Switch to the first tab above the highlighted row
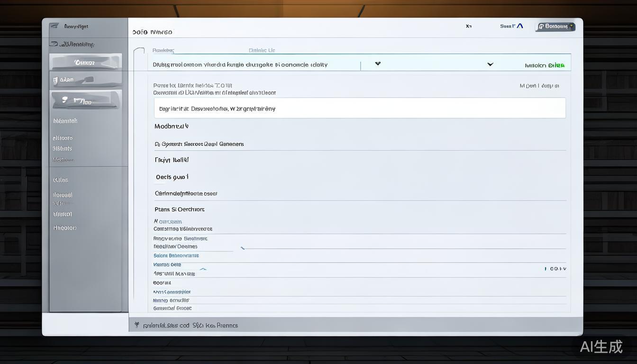This screenshot has height=364, width=637. point(163,50)
